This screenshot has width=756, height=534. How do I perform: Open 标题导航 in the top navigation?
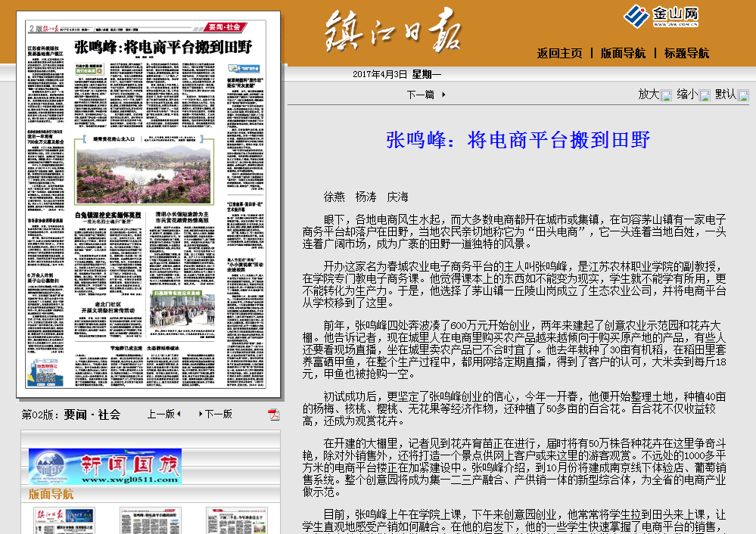[x=686, y=53]
